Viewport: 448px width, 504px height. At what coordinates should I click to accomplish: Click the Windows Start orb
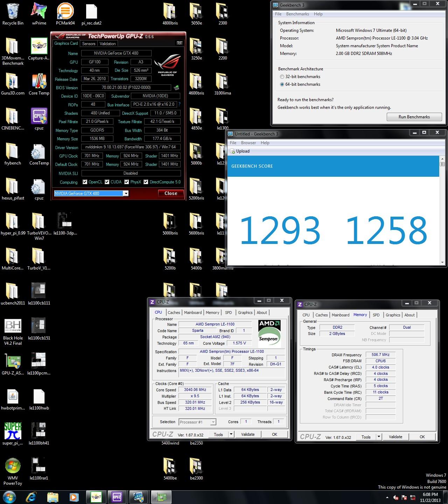9,497
